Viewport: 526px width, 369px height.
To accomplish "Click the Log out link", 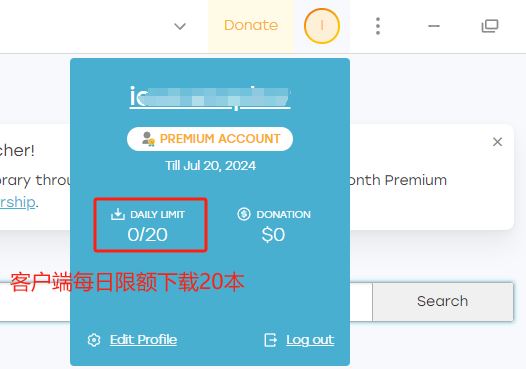I will 310,340.
